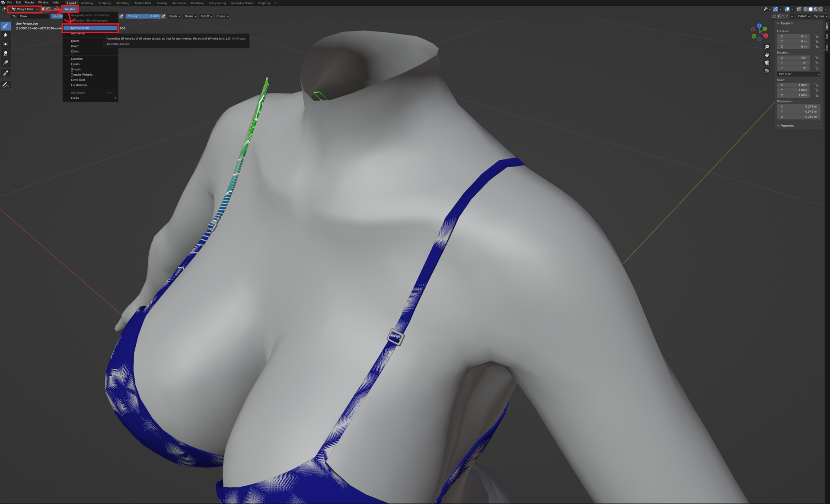Open the XYZ Euler rotation mode dropdown
This screenshot has width=830, height=504.
point(799,74)
